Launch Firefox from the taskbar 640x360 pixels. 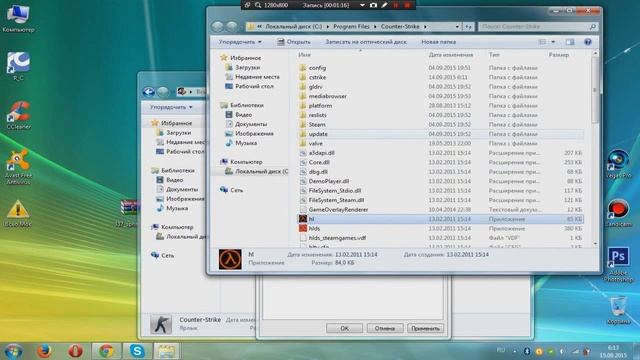(44, 351)
